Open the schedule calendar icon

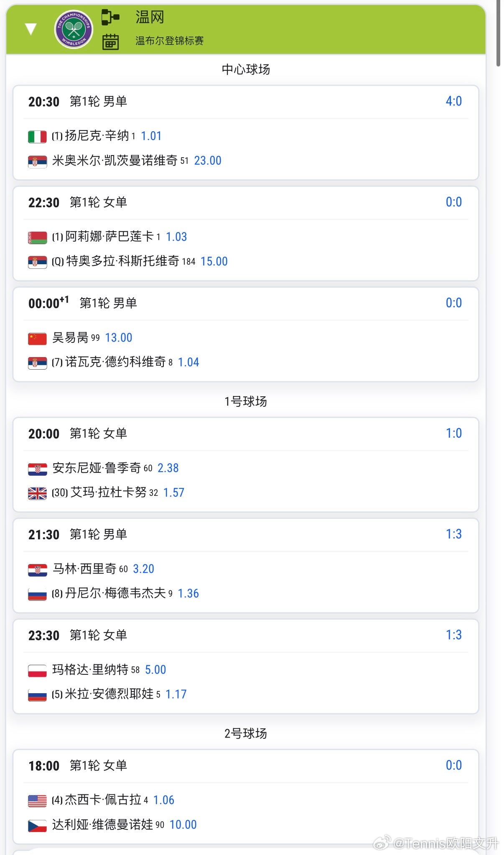[110, 42]
